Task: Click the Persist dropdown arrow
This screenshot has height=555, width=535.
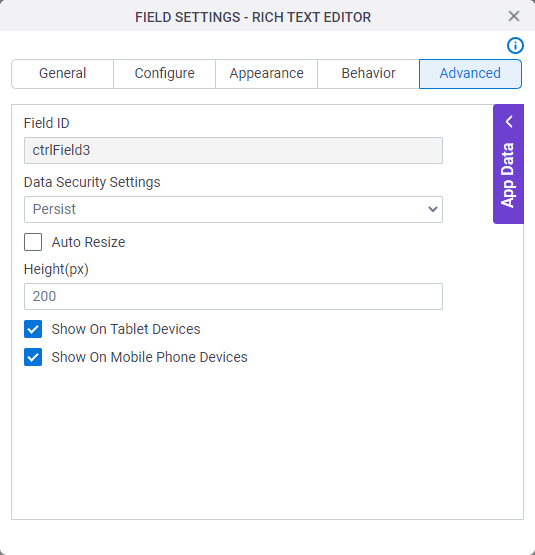Action: (x=433, y=210)
